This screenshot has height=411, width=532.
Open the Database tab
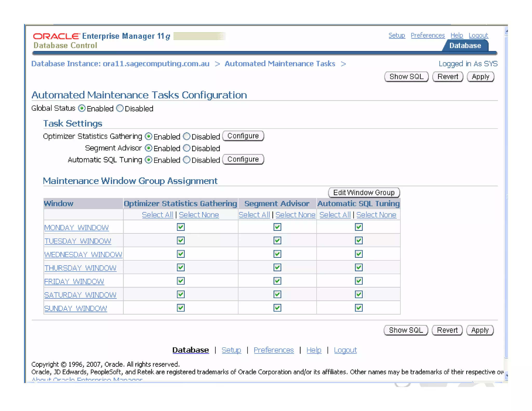[465, 45]
